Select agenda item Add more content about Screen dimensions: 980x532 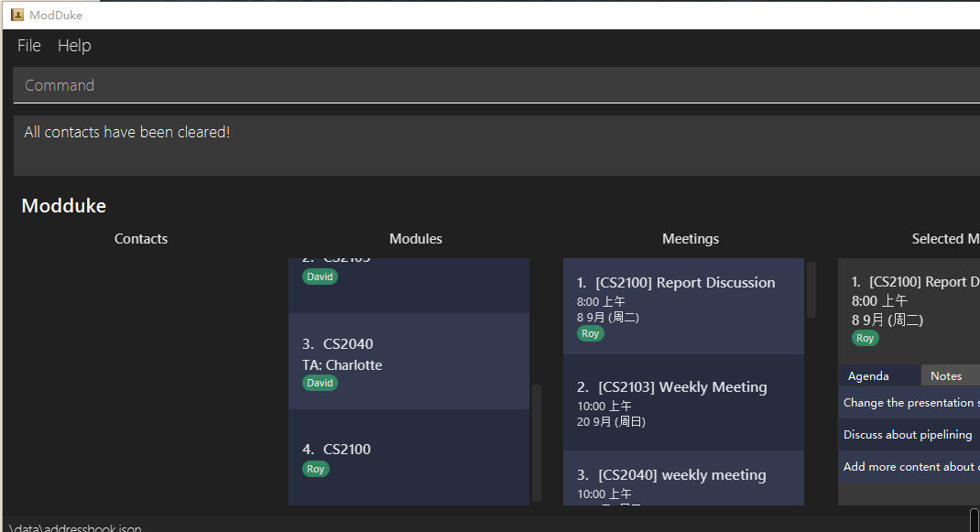click(x=909, y=466)
